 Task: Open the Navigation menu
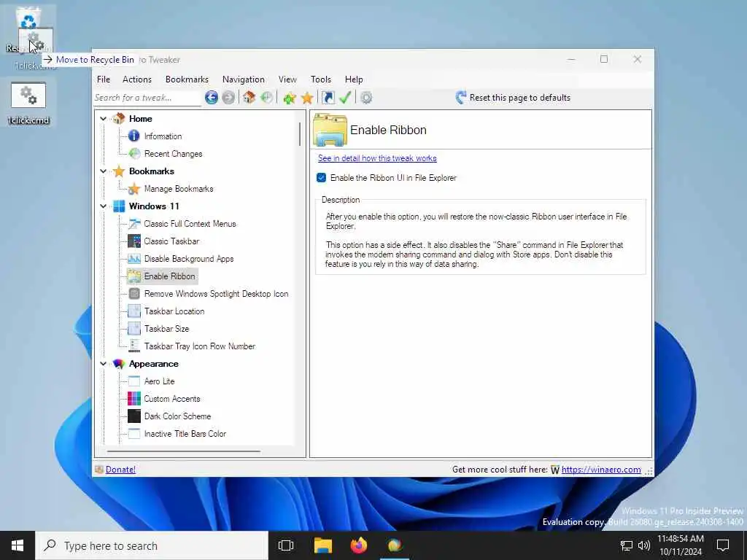point(244,79)
